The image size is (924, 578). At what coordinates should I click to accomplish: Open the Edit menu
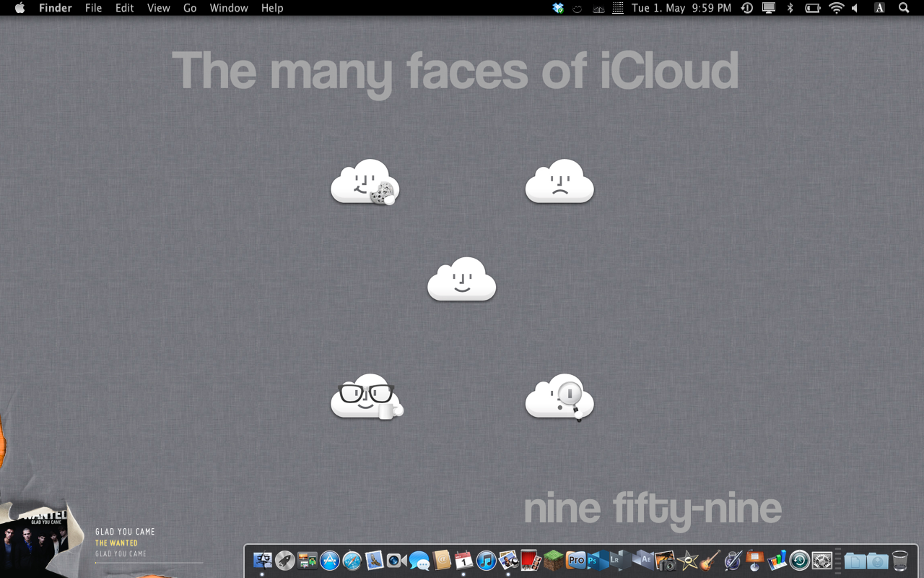[x=125, y=8]
